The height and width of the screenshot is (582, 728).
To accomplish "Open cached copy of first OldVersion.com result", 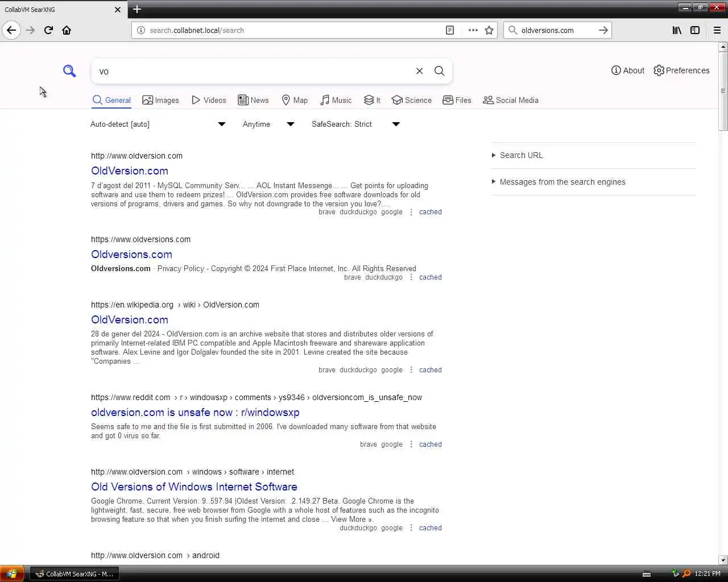I will tap(431, 212).
